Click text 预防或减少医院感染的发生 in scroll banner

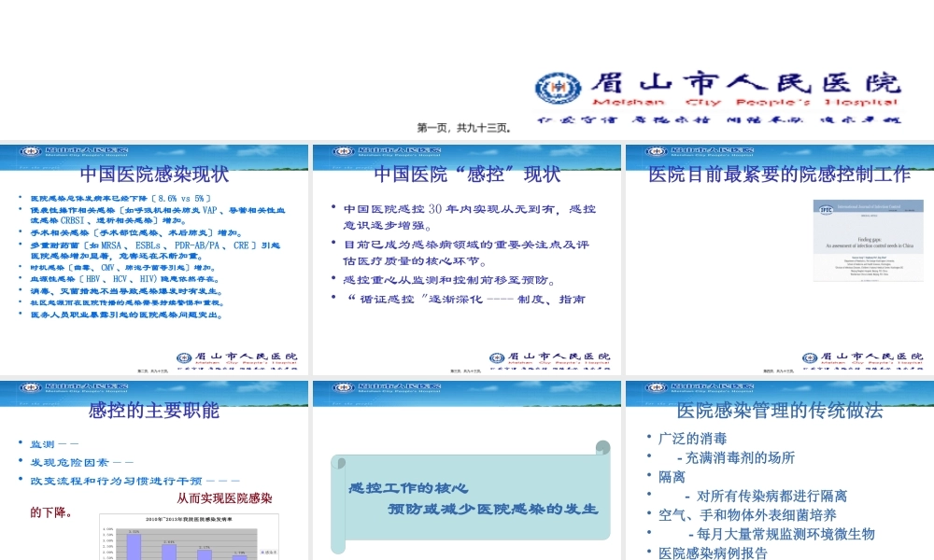coord(492,509)
